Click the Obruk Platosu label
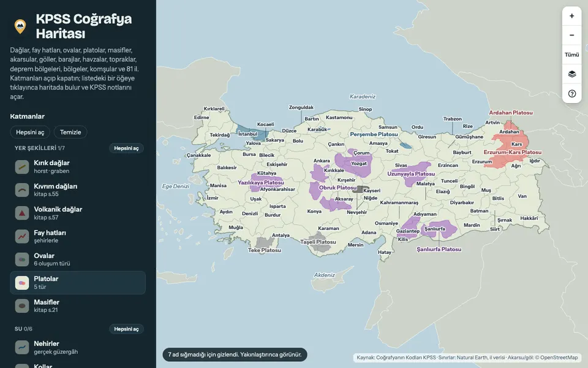Screen dimensions: 588x368 click(x=337, y=188)
